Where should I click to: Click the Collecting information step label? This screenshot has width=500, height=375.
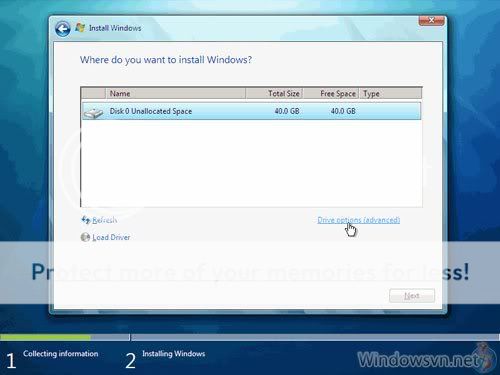(x=61, y=354)
